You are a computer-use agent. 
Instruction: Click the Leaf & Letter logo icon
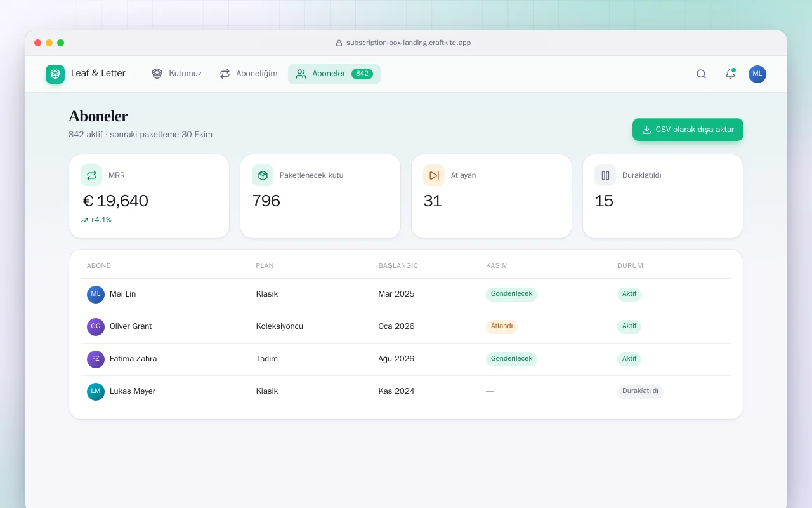[x=55, y=74]
